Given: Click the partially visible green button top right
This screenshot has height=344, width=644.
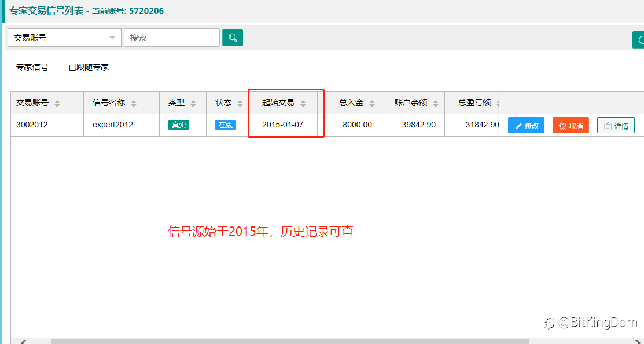Looking at the screenshot, I should [638, 40].
